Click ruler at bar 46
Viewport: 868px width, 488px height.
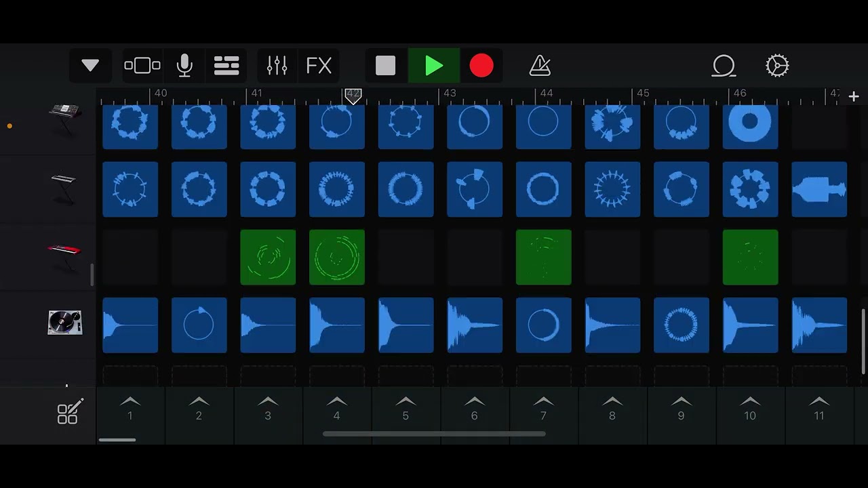pyautogui.click(x=740, y=94)
